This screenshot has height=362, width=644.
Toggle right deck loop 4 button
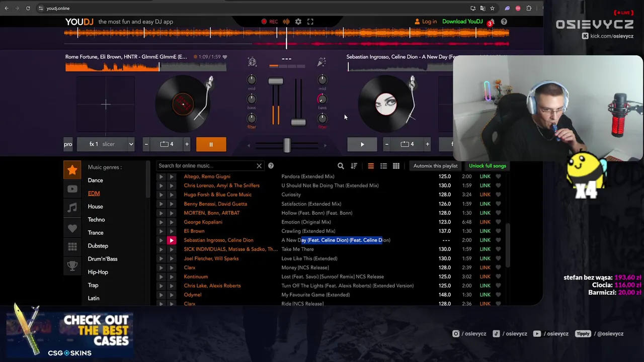tap(407, 144)
